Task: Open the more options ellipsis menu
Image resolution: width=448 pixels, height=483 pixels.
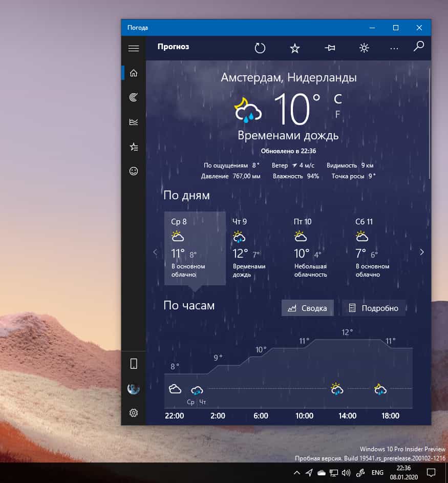Action: coord(394,48)
